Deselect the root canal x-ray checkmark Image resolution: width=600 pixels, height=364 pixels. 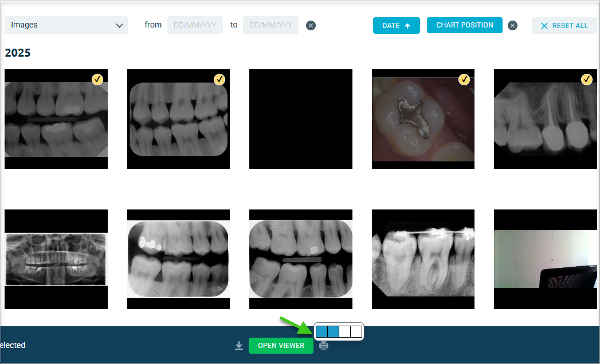click(x=587, y=80)
